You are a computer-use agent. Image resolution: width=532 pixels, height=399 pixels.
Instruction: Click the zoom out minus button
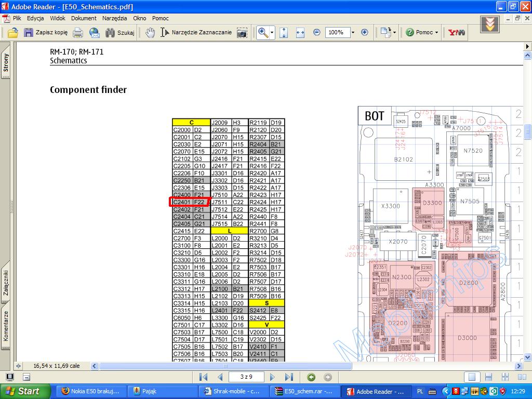(x=316, y=33)
